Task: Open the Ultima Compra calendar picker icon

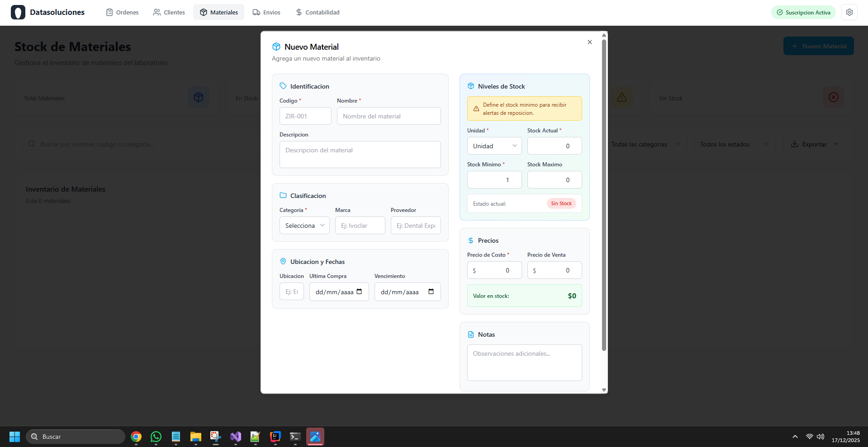Action: 359,292
